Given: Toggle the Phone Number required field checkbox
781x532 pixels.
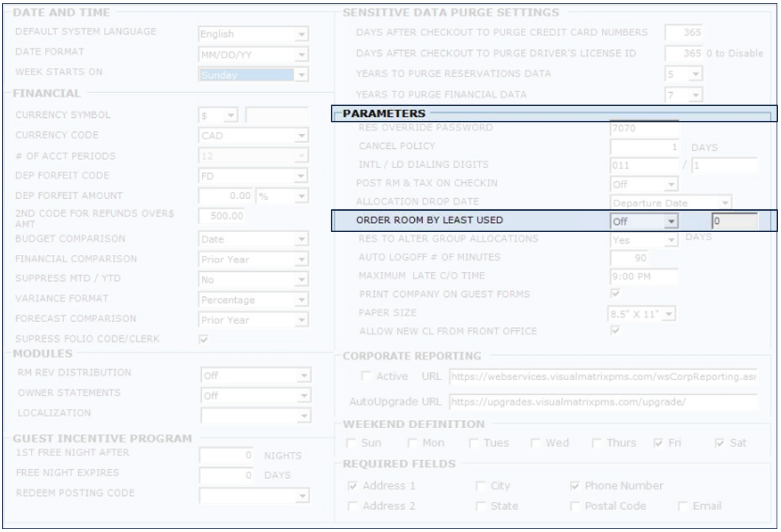Looking at the screenshot, I should [576, 486].
